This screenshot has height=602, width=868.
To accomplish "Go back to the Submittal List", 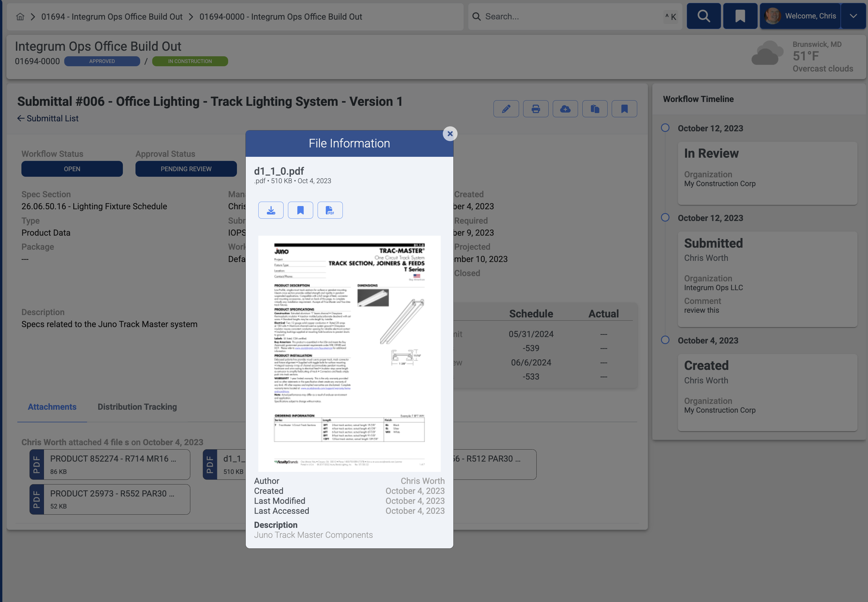I will (48, 118).
